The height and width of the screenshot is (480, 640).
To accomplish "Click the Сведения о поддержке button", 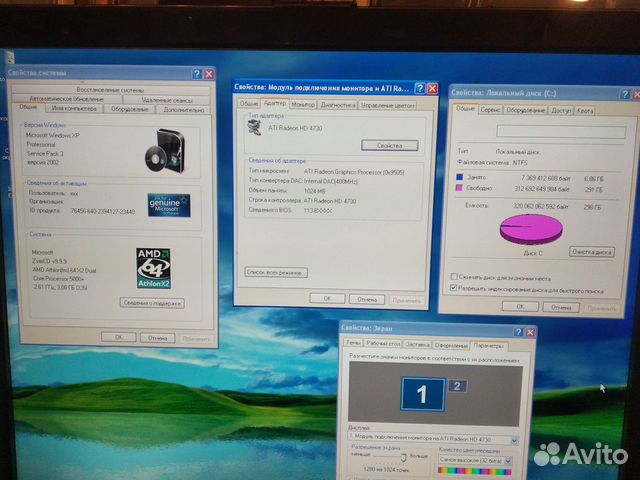I will pos(152,303).
